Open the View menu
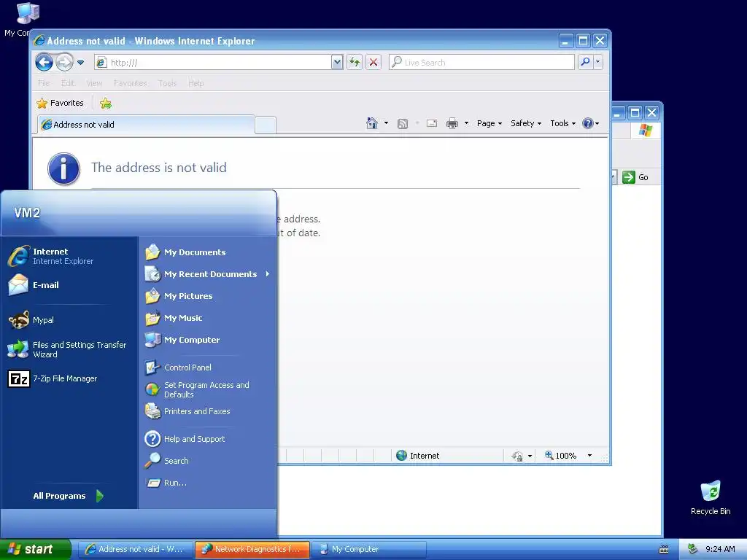 [94, 83]
